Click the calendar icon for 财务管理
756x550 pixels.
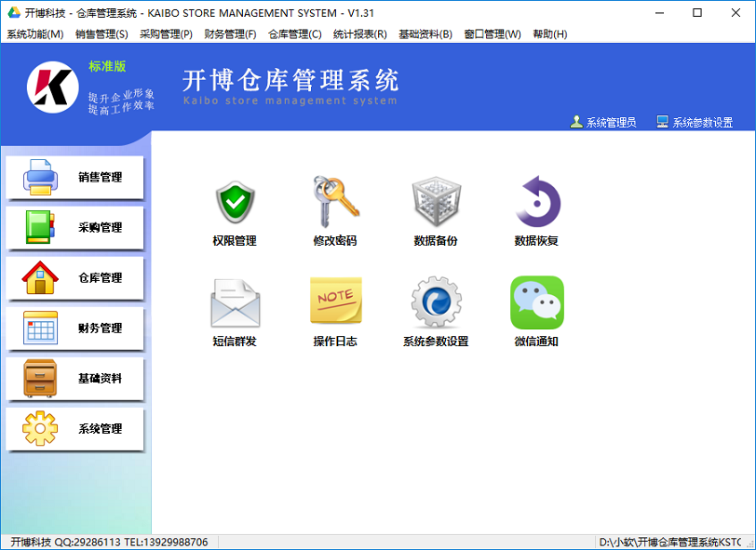coord(41,328)
